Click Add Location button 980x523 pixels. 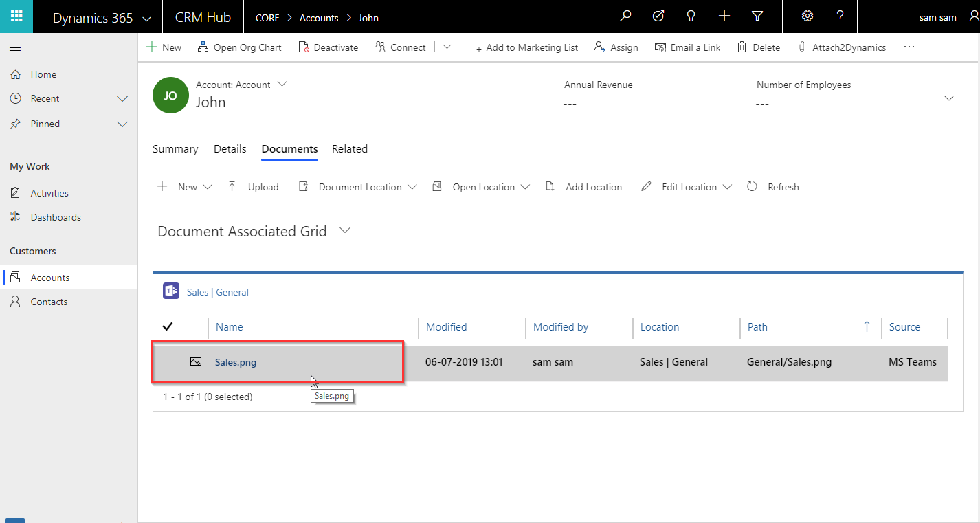coord(583,187)
